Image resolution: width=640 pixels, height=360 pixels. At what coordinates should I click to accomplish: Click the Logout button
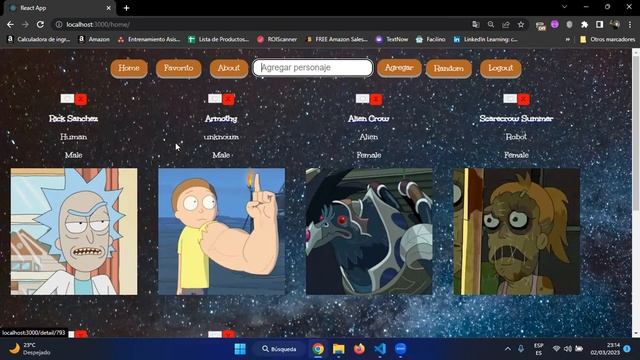tap(500, 68)
